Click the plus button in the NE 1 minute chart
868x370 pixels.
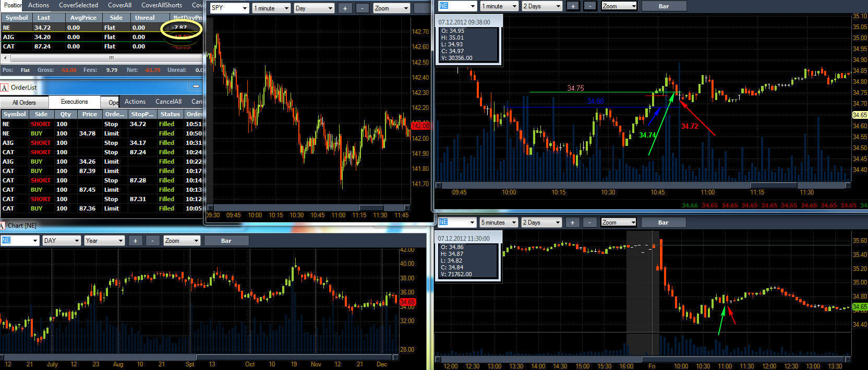(x=572, y=6)
